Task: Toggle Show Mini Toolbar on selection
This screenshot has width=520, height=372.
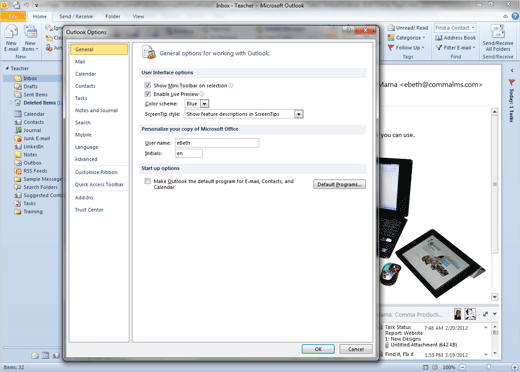Action: (148, 85)
